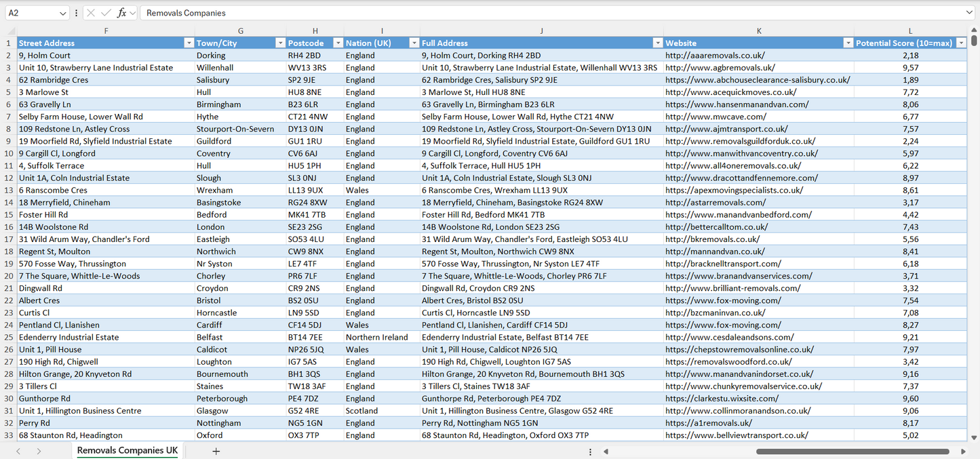This screenshot has width=980, height=459.
Task: Cancel entry using the X icon
Action: [91, 12]
